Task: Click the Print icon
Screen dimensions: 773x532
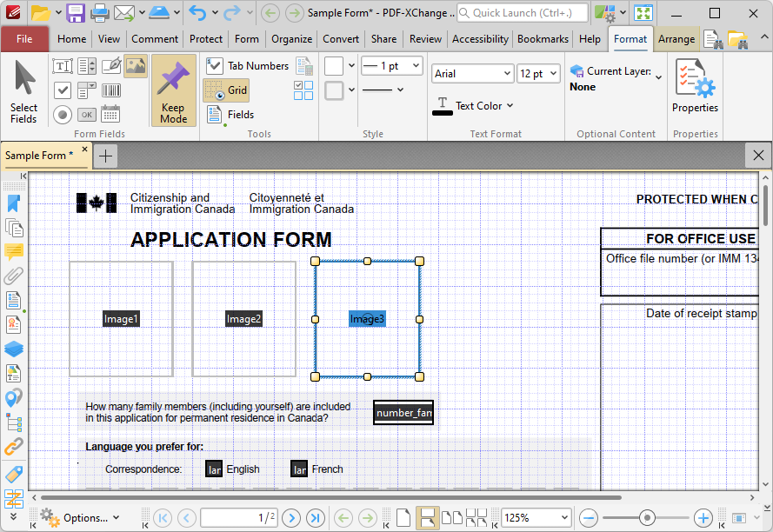Action: [x=99, y=13]
